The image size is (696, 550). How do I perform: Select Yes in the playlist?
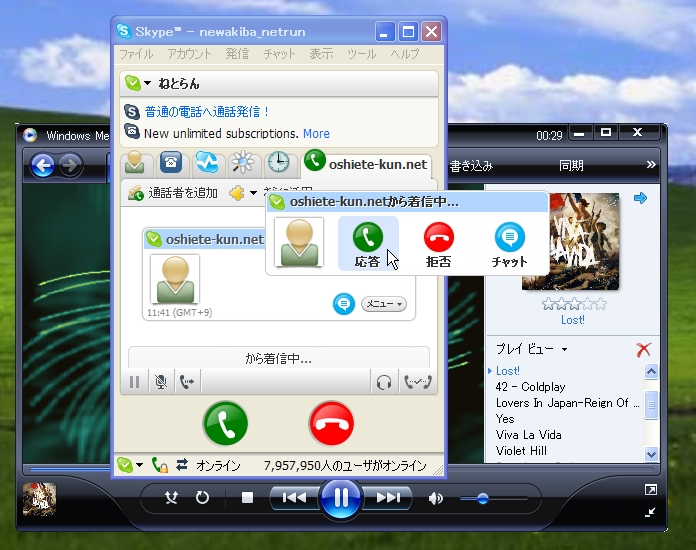[x=505, y=419]
